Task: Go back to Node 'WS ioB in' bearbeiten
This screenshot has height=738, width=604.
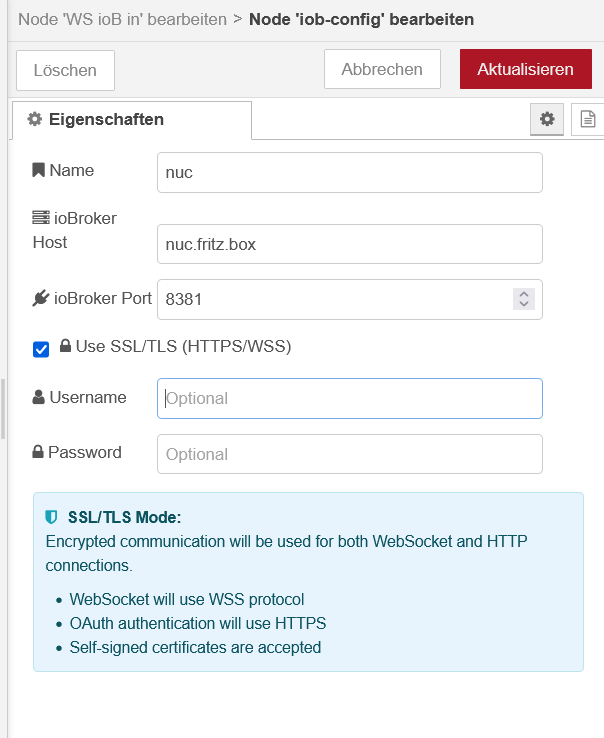Action: [x=122, y=19]
